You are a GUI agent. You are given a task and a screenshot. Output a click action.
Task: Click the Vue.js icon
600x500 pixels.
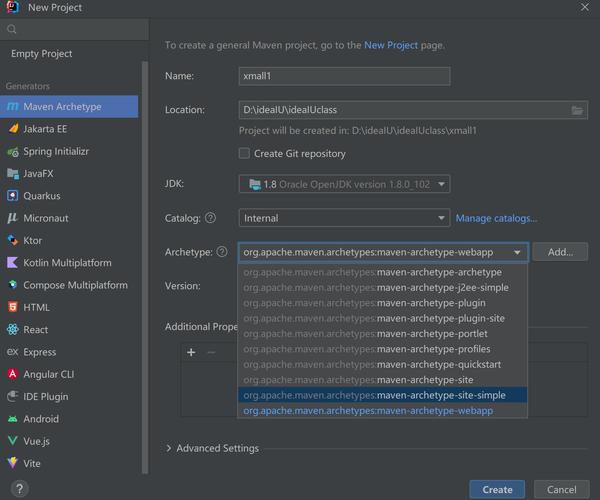[x=13, y=441]
